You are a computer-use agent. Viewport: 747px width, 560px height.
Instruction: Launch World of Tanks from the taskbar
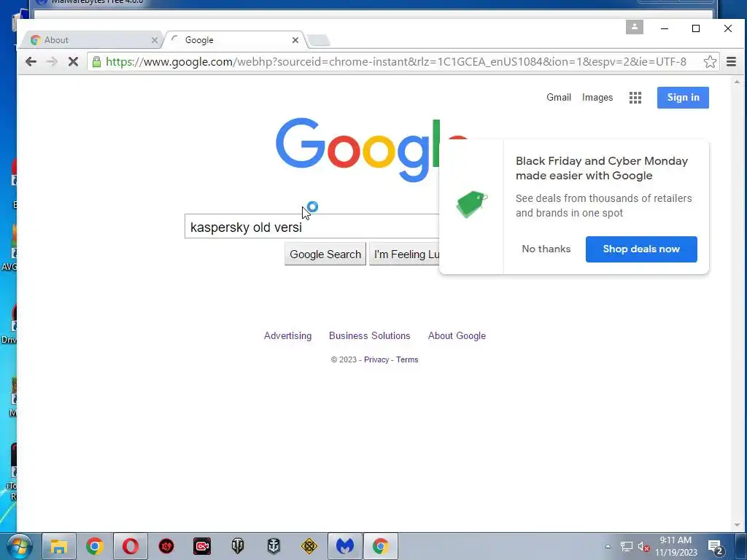238,546
